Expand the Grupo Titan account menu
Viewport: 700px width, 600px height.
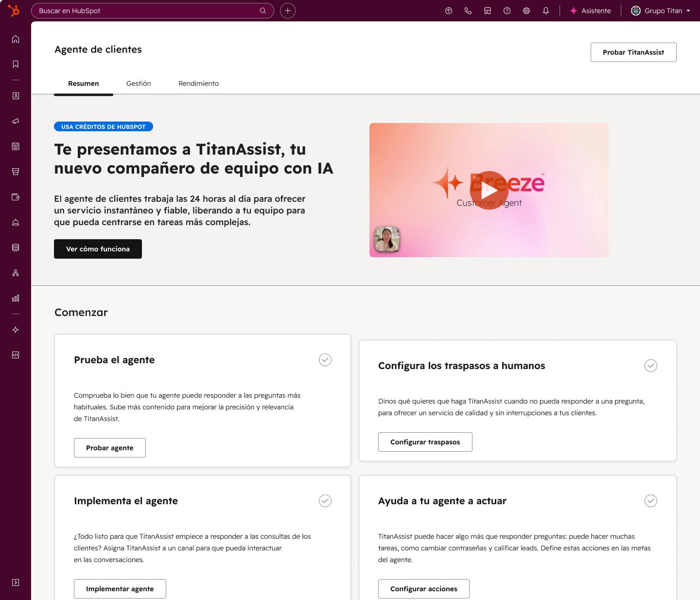pyautogui.click(x=661, y=11)
